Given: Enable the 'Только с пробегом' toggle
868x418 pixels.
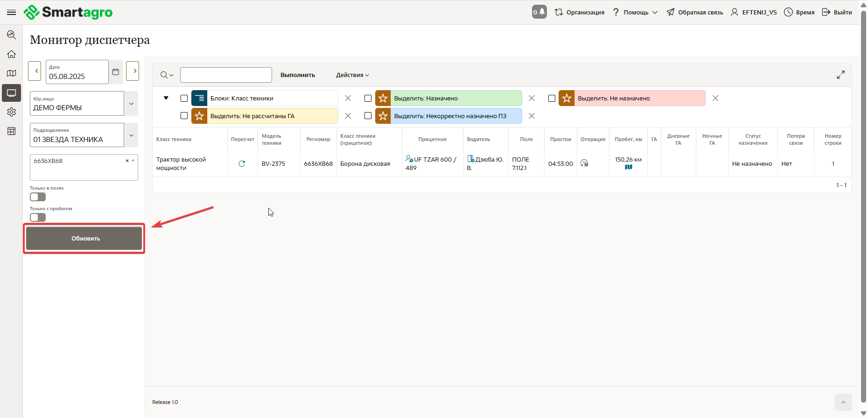Looking at the screenshot, I should pos(38,218).
